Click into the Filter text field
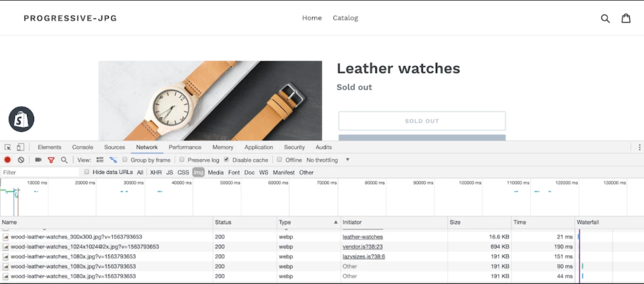This screenshot has width=644, height=284. (39, 172)
